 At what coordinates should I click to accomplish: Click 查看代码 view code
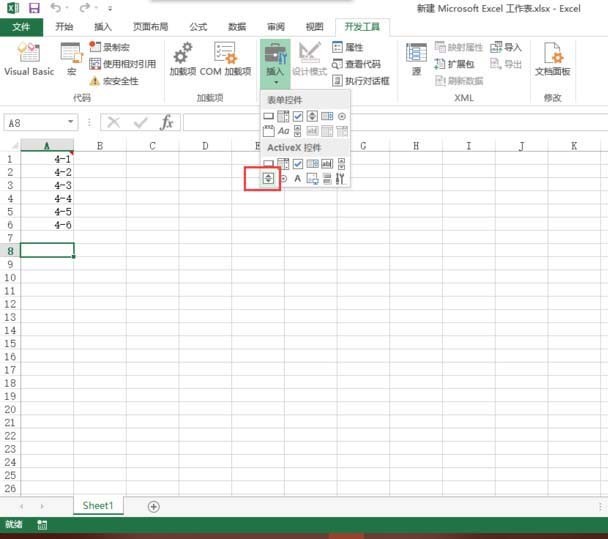(356, 64)
